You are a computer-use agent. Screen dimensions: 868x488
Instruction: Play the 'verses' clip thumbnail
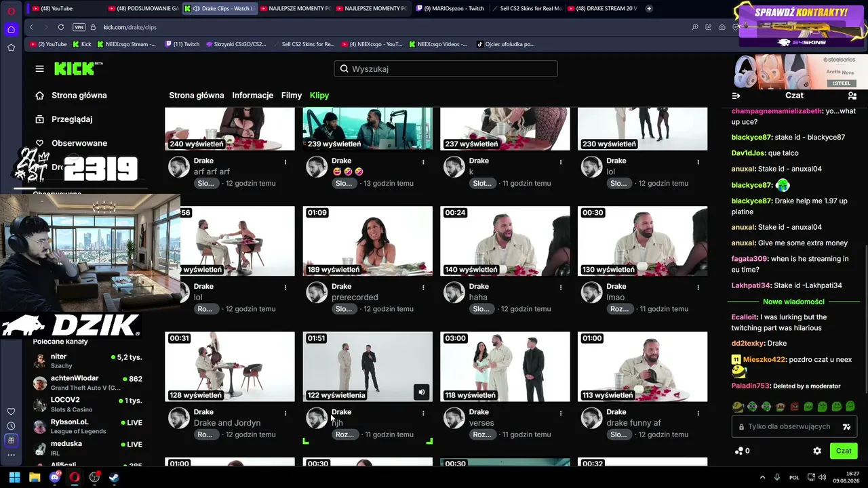click(505, 366)
